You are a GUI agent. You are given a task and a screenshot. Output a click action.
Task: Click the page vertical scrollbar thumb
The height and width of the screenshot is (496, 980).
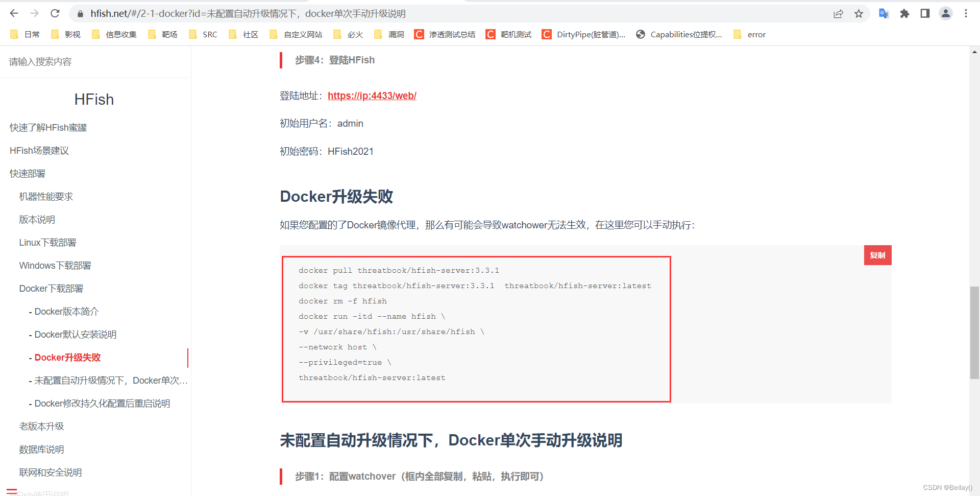click(x=974, y=333)
